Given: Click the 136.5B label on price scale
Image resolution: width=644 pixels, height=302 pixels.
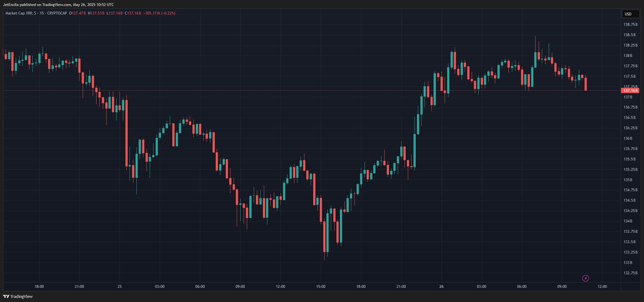Looking at the screenshot, I should pos(630,118).
